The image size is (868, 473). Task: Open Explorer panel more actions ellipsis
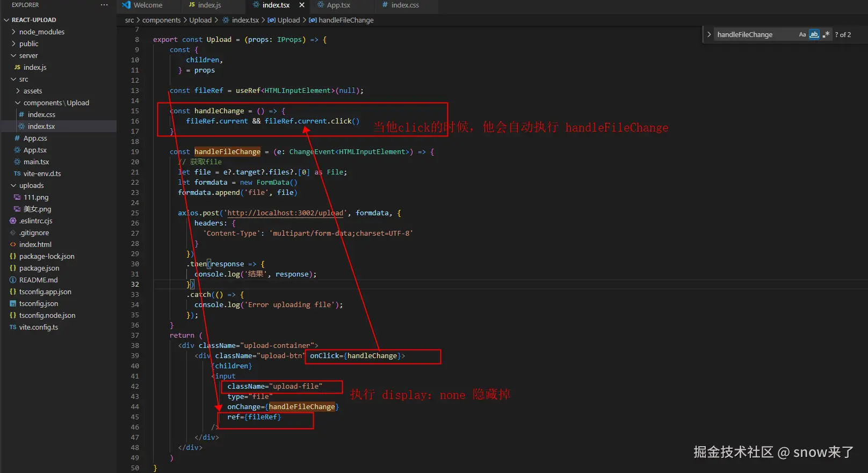coord(104,5)
